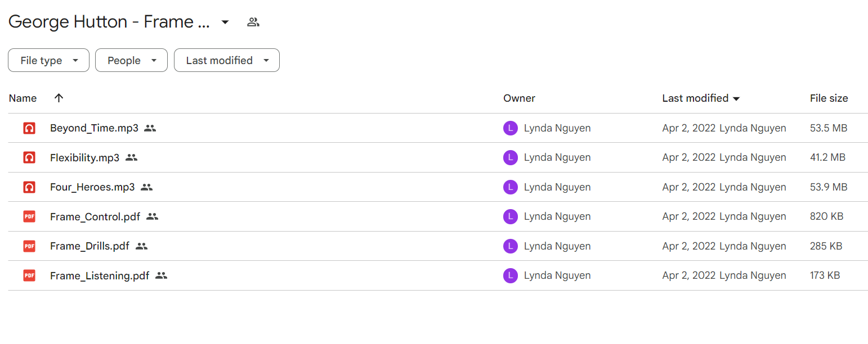
Task: Click the 41.2 MB file size value
Action: point(827,157)
